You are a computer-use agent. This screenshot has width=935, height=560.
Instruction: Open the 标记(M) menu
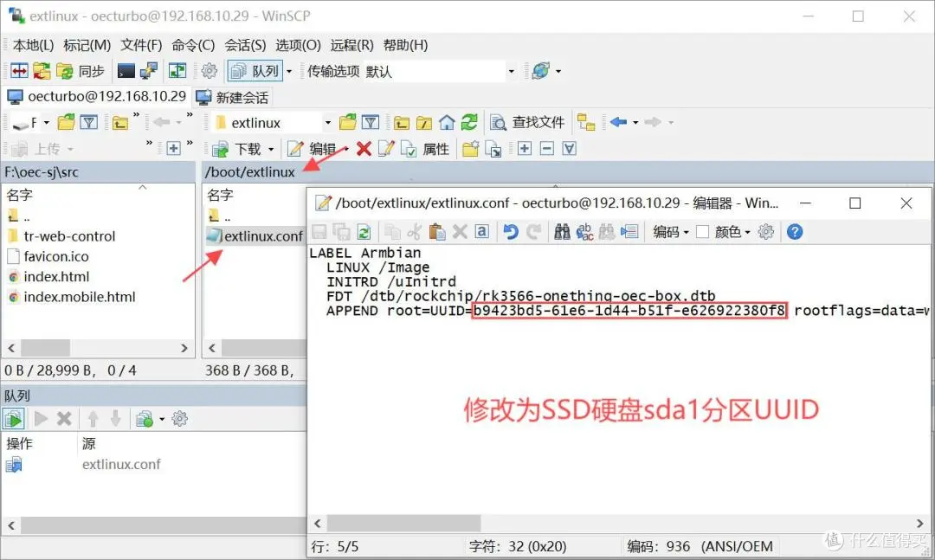pyautogui.click(x=87, y=45)
